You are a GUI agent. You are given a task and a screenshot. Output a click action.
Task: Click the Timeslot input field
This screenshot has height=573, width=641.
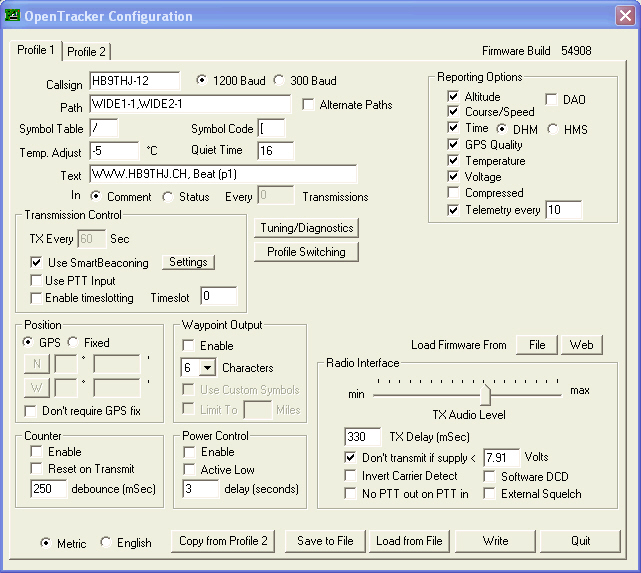coord(219,296)
